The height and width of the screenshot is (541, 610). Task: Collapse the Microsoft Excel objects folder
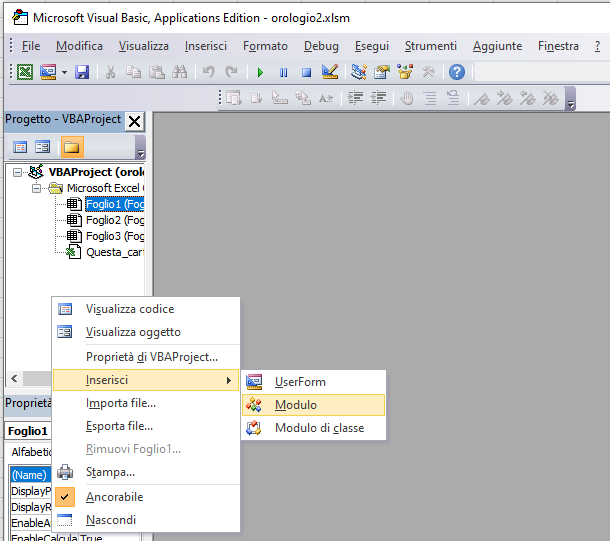[37, 189]
